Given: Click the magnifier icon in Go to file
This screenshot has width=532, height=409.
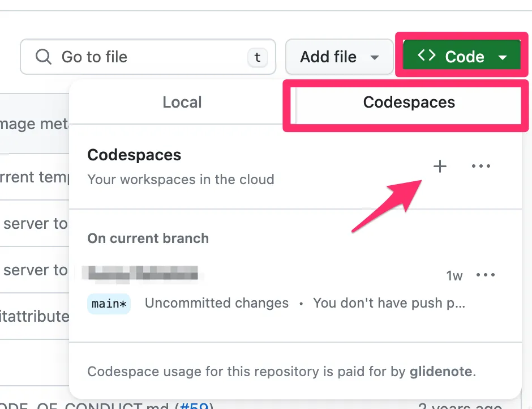Looking at the screenshot, I should [x=43, y=57].
